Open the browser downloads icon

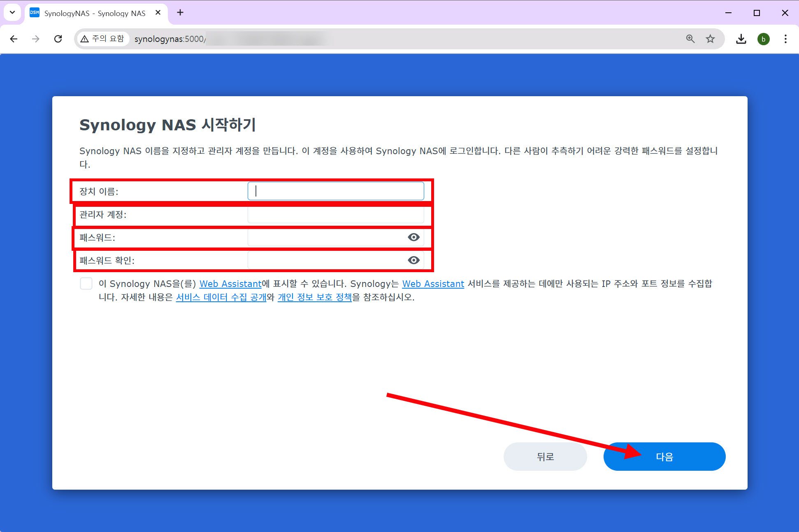click(x=741, y=39)
